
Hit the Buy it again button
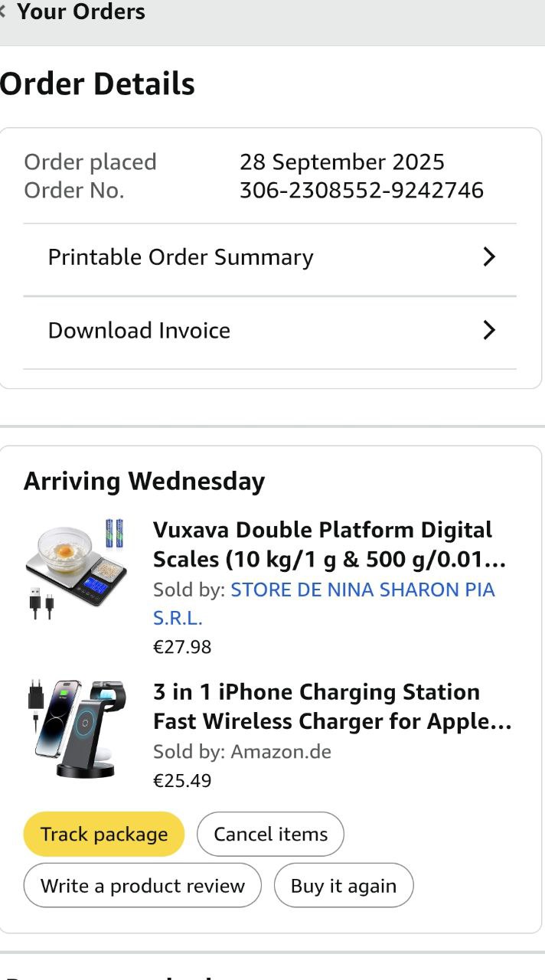(344, 886)
